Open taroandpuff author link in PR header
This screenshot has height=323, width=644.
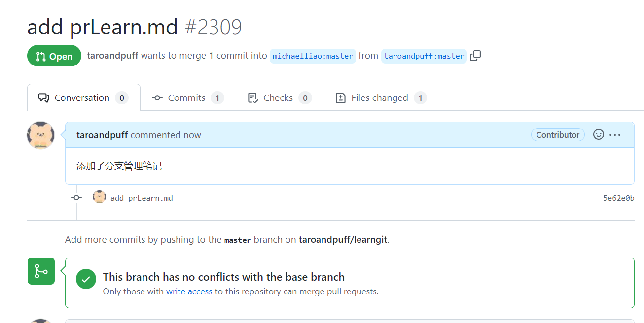[x=112, y=56]
